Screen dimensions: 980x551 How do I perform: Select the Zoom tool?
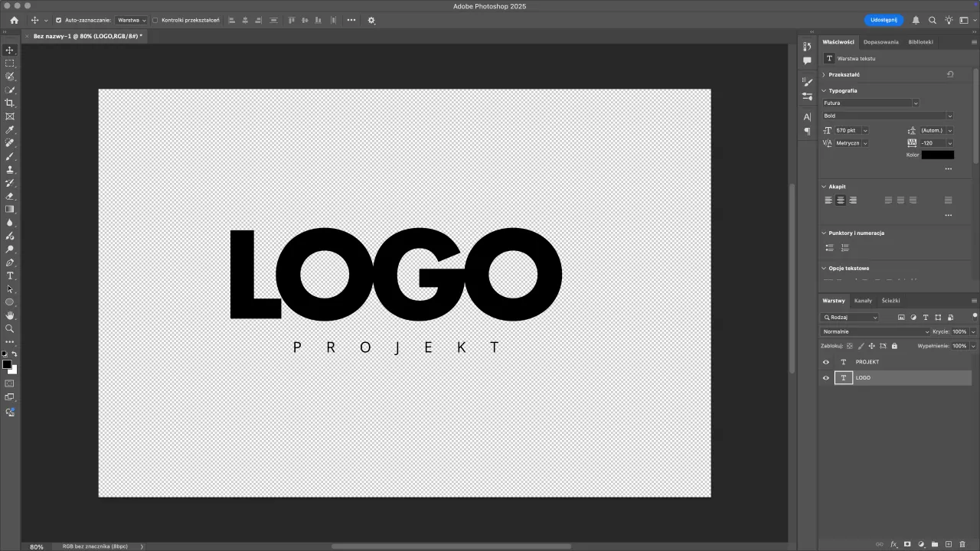[x=10, y=329]
